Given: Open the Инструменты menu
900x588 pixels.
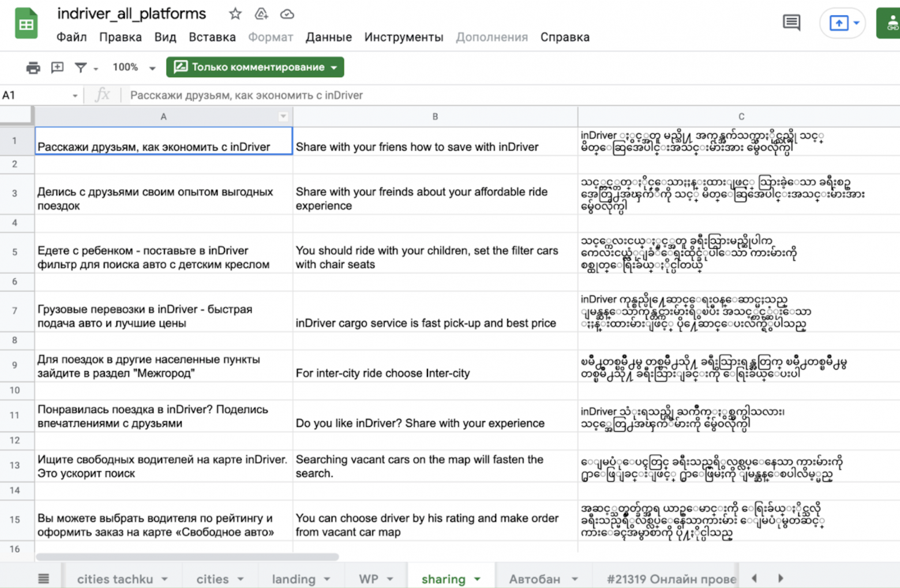Looking at the screenshot, I should (404, 37).
